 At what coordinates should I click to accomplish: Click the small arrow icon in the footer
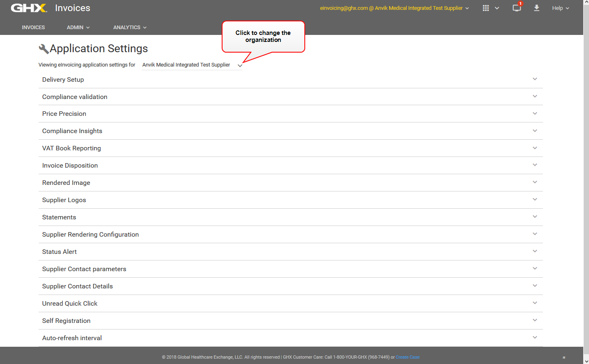tap(563, 357)
